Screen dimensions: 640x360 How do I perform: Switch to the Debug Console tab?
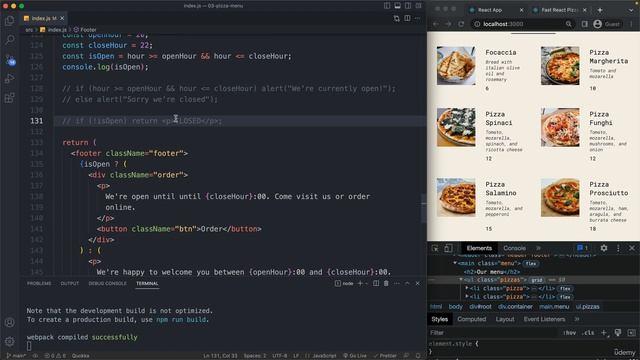(x=107, y=283)
